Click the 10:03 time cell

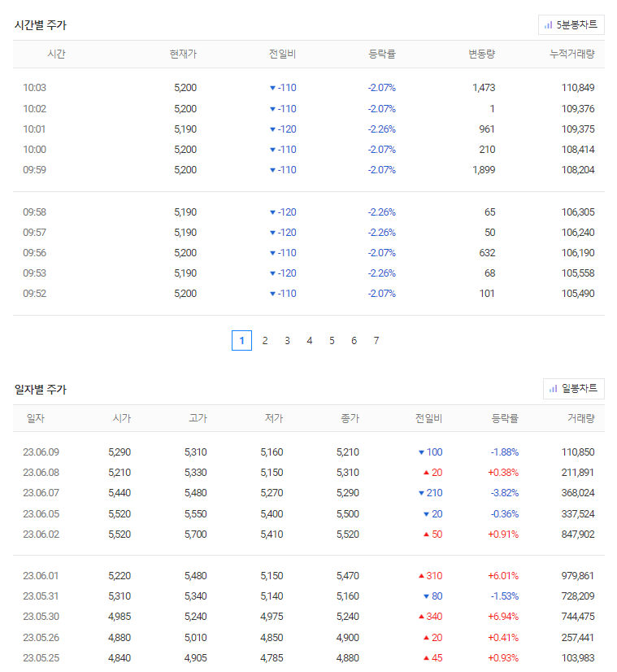[x=35, y=88]
